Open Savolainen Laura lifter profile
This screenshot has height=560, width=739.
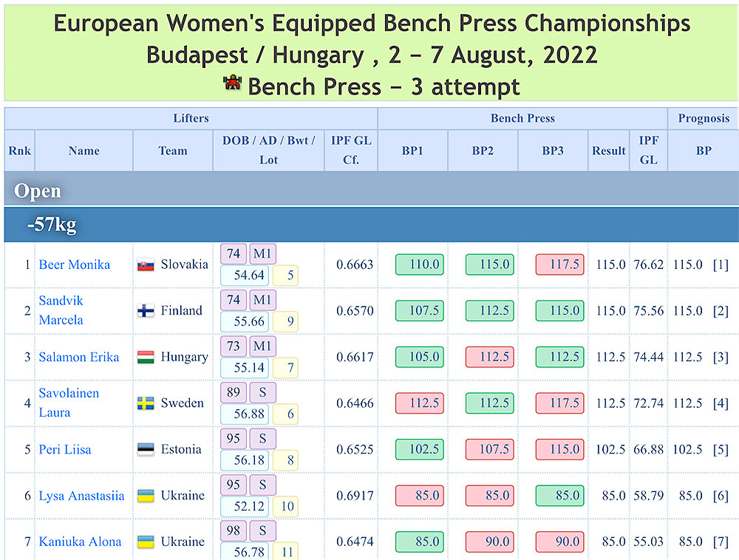(x=69, y=403)
